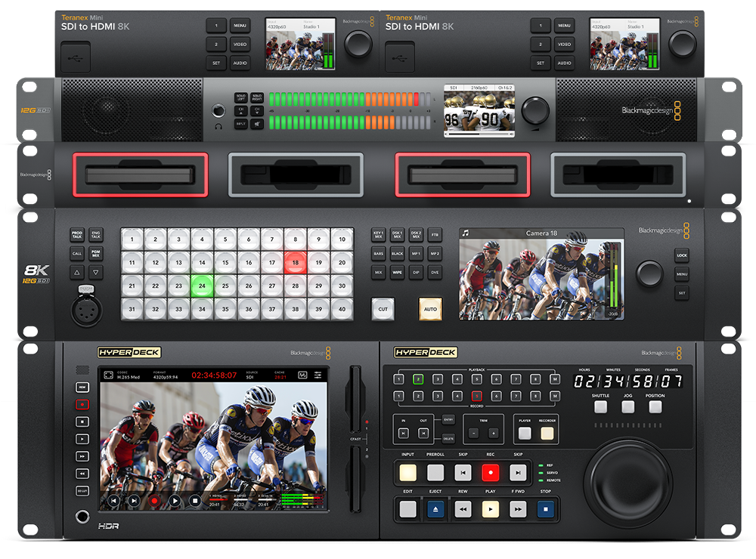
Task: Tap the red record icon on the HyperDeck touchscreen
Action: click(155, 500)
